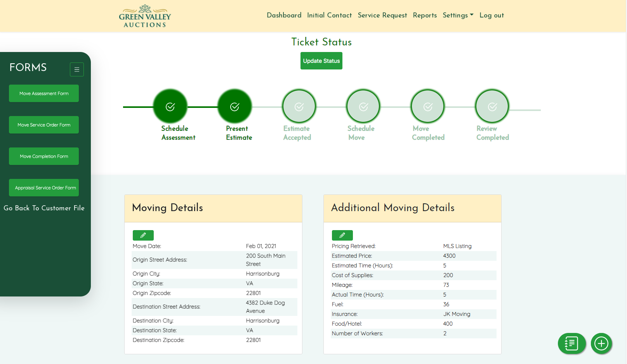Edit Moving Details with pencil icon
Viewport: 627px width, 364px height.
143,235
